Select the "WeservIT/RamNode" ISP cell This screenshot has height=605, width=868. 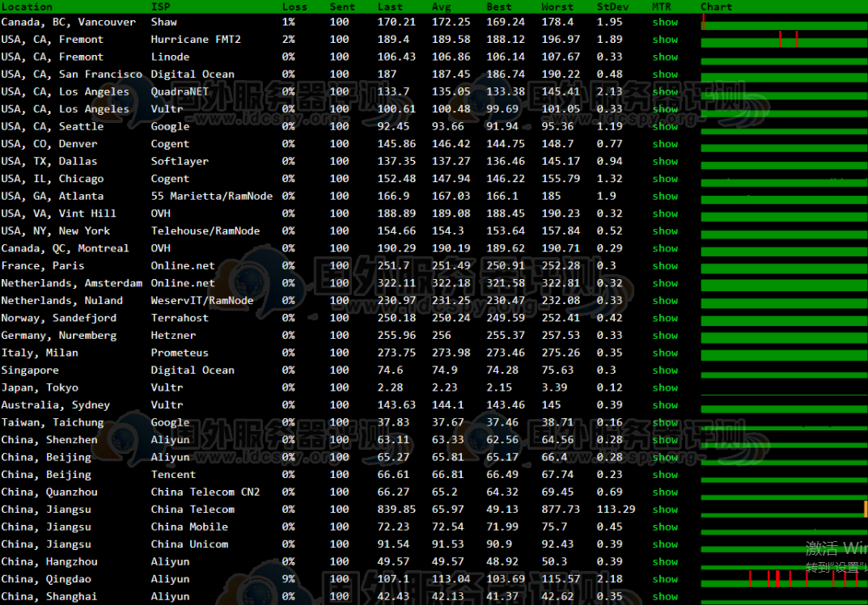pos(202,301)
